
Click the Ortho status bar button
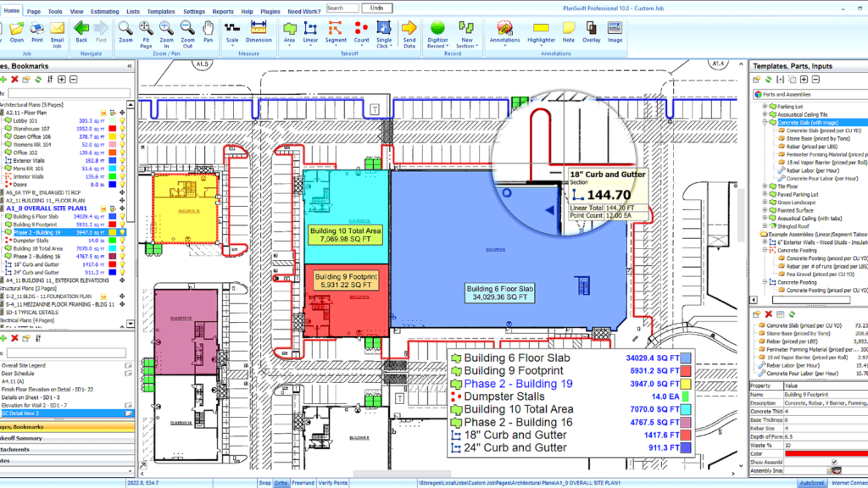[x=281, y=483]
